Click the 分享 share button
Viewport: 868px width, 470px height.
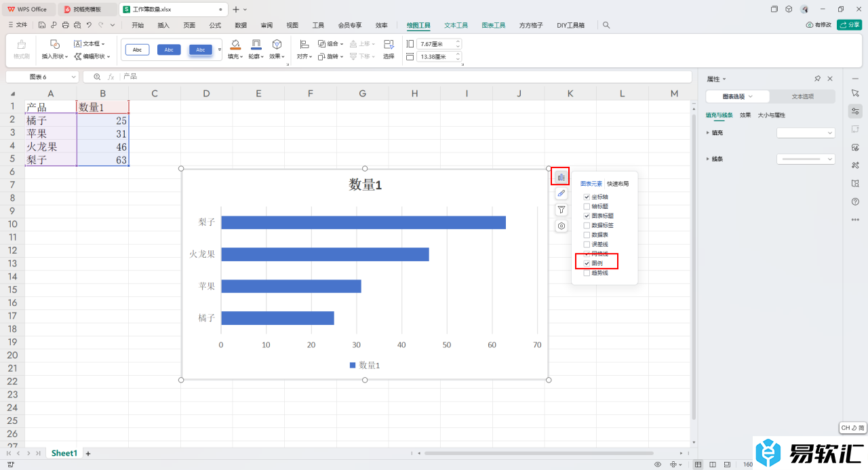(849, 25)
